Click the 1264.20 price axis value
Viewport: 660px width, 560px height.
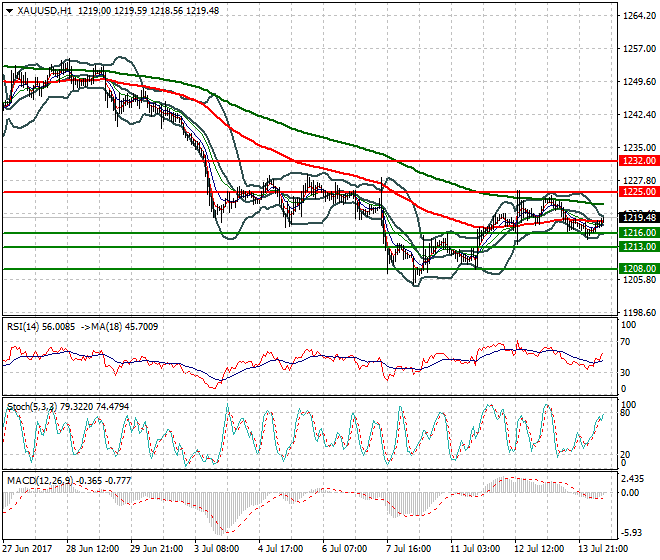pos(639,16)
